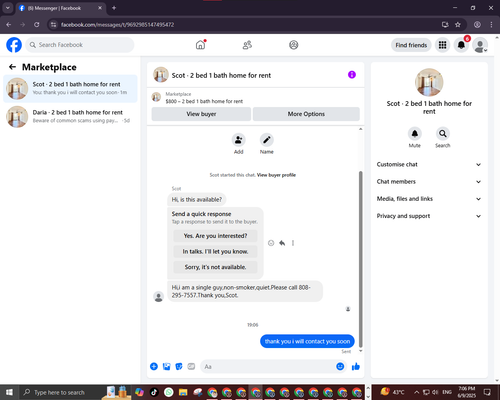Open Daria conversation in Marketplace list

coord(70,117)
